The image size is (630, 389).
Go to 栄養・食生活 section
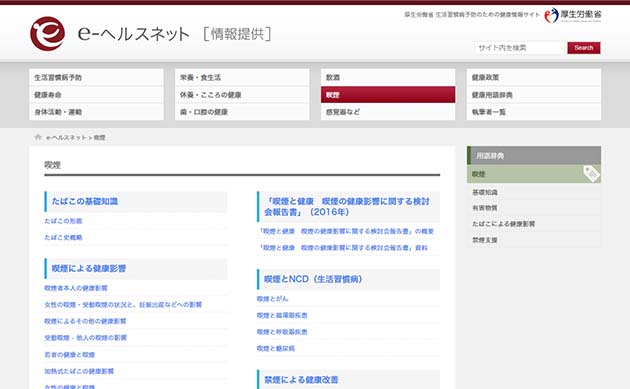coord(242,77)
